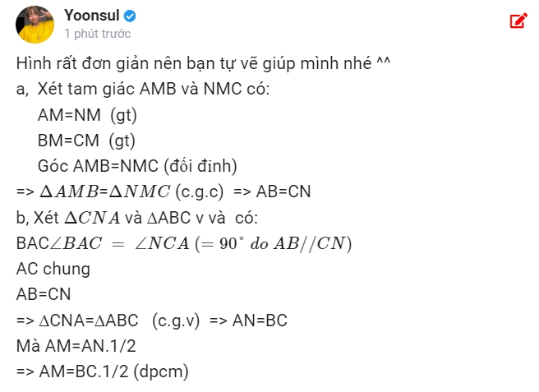Click the text 'BM=CM (gt)'

pos(86,141)
